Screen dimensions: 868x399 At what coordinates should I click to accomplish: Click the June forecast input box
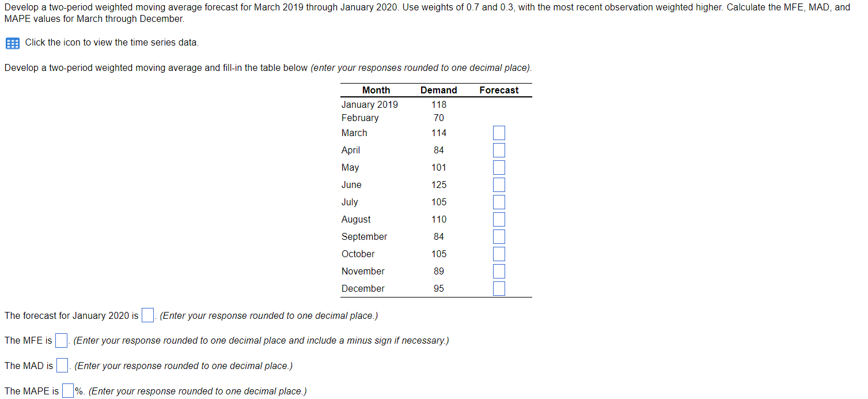coord(498,185)
